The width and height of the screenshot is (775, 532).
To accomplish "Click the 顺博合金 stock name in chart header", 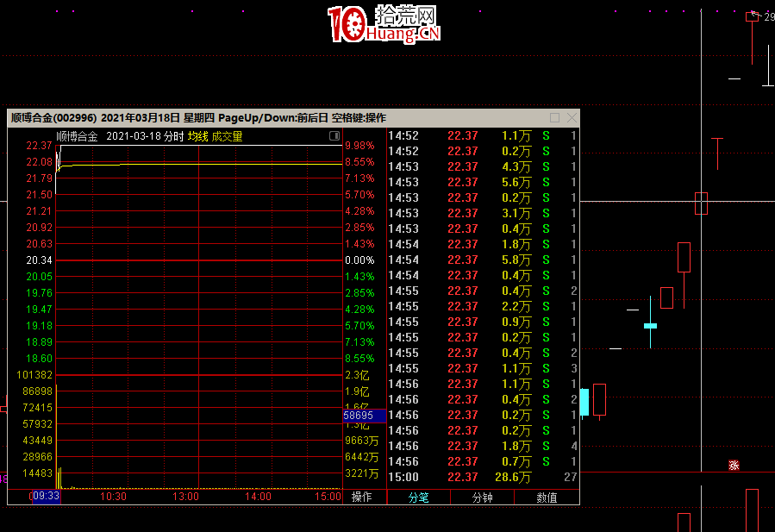I will 77,136.
